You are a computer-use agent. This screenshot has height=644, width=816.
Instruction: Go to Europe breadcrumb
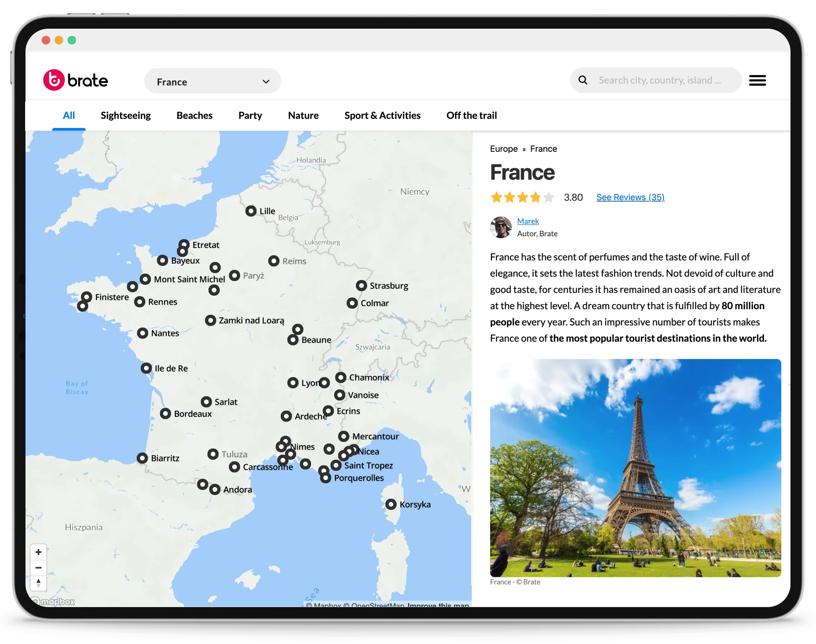tap(504, 148)
